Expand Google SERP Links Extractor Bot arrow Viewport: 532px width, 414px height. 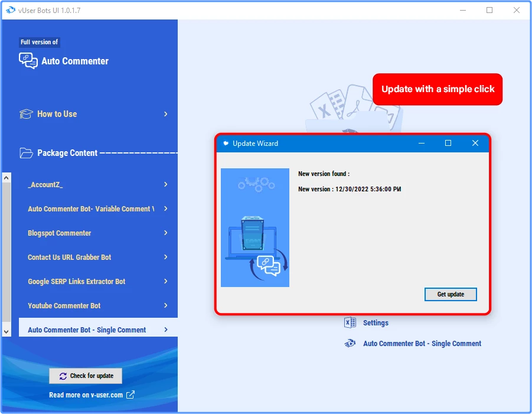click(x=165, y=281)
